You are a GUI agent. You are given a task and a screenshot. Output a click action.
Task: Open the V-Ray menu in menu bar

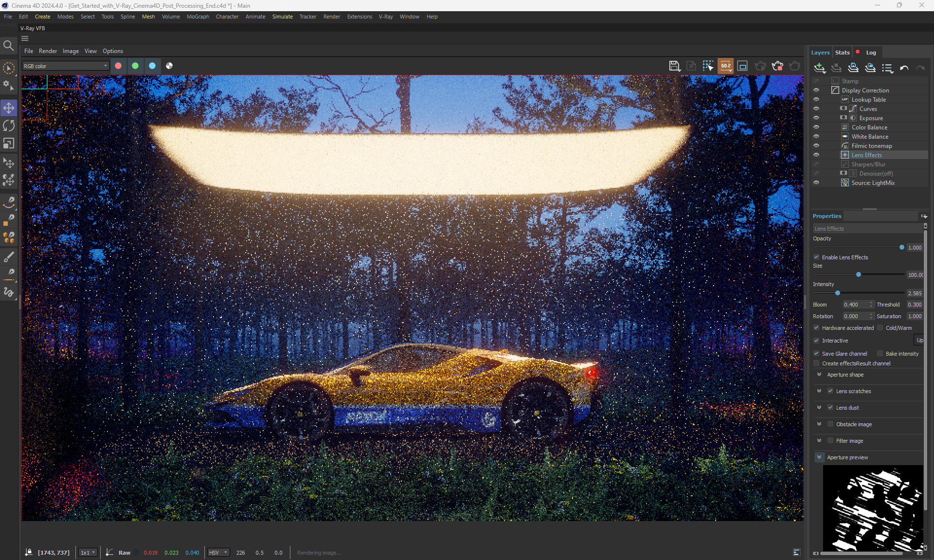(385, 17)
